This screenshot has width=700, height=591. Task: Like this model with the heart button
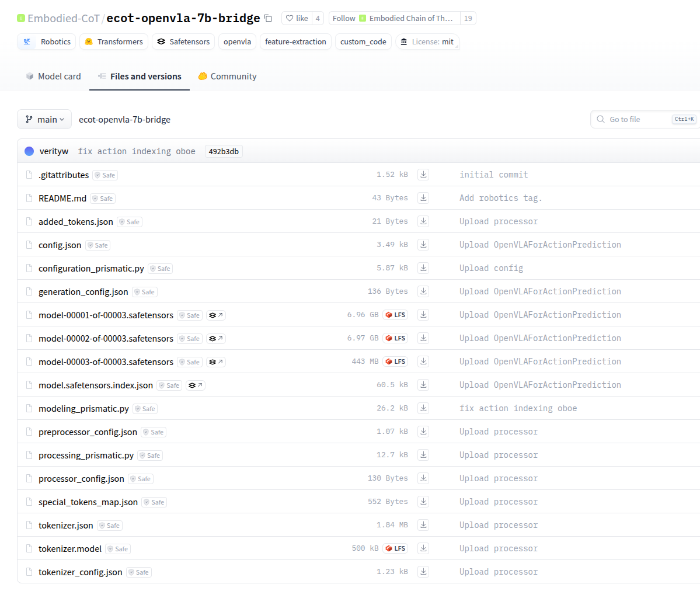click(297, 18)
